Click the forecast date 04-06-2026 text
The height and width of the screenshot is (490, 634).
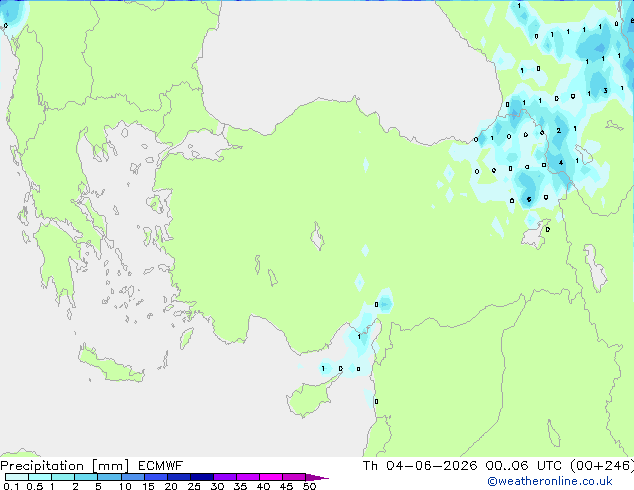click(x=431, y=466)
